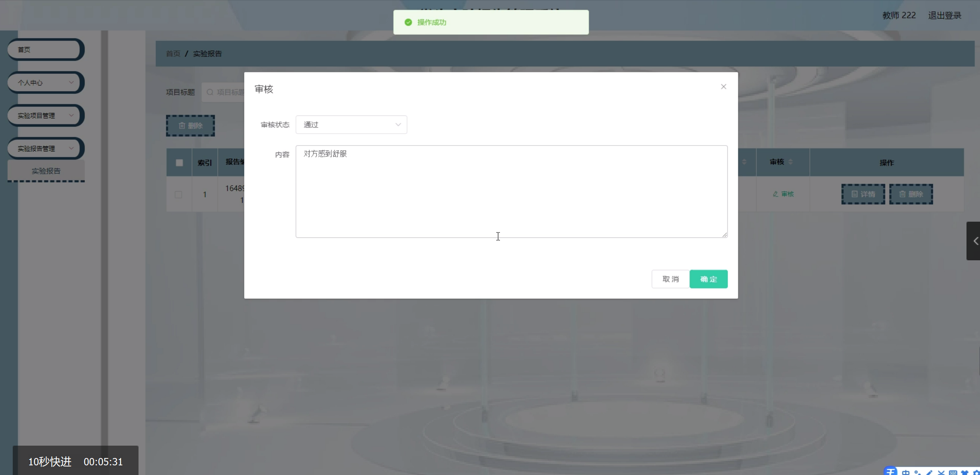
Task: Click the green success checkmark on 操作成功 banner
Action: 408,22
